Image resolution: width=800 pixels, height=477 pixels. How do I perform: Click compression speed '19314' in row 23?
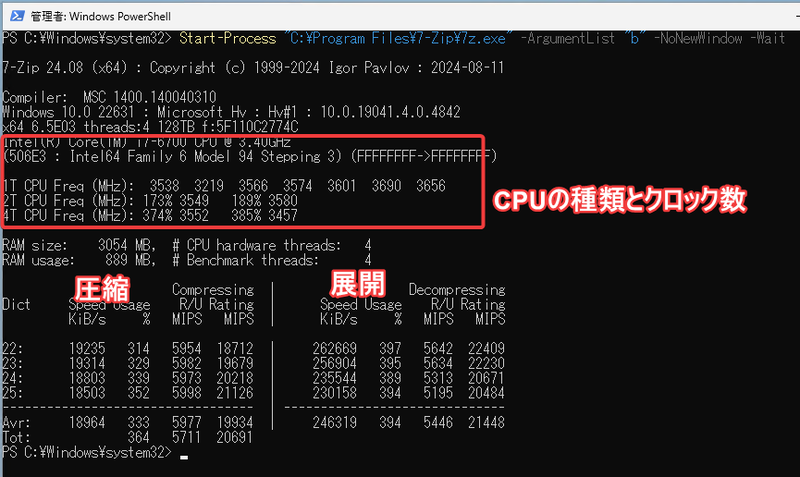point(87,364)
